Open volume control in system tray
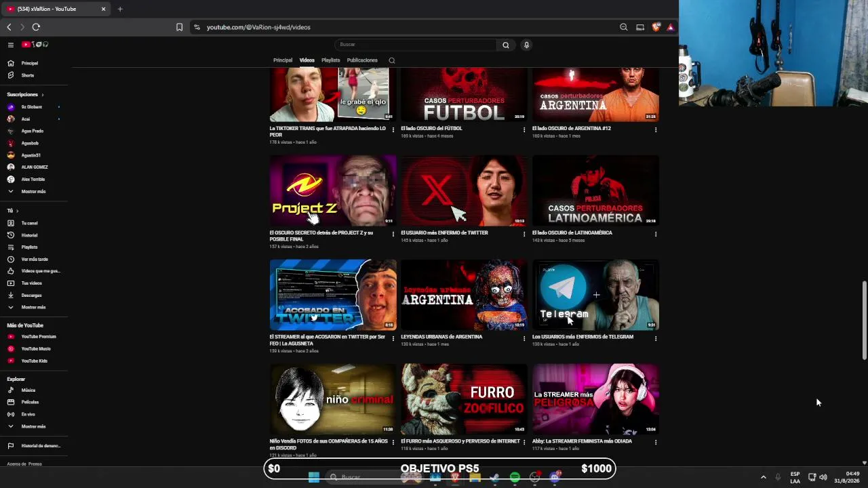 (x=823, y=477)
